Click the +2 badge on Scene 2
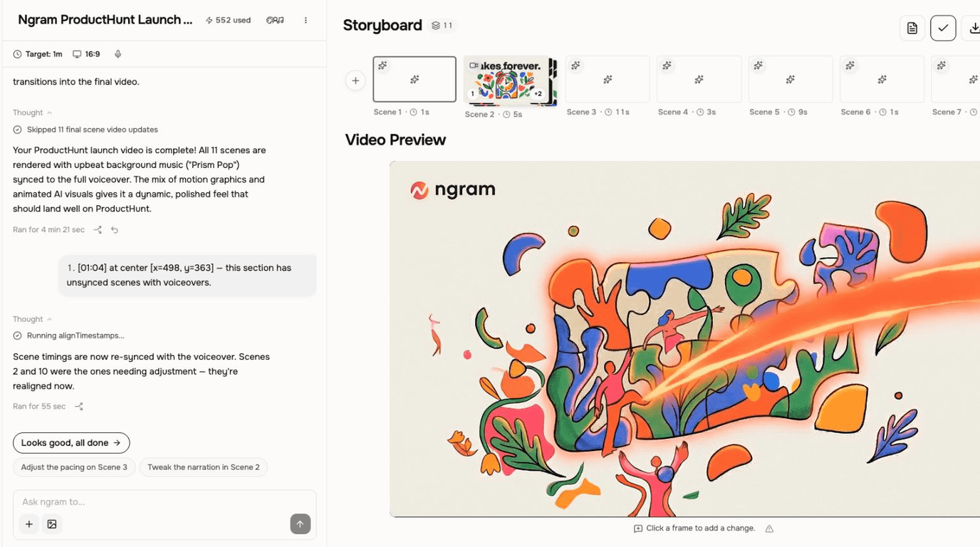The image size is (980, 547). [x=538, y=93]
